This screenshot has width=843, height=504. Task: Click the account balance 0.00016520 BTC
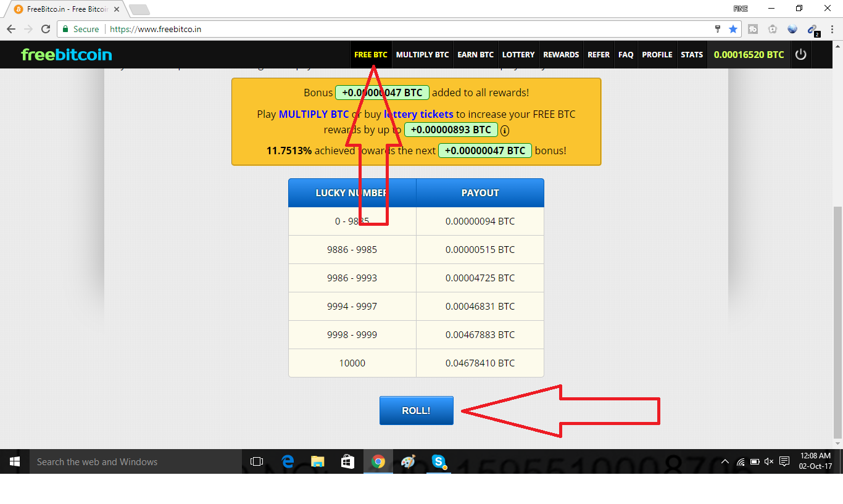749,54
